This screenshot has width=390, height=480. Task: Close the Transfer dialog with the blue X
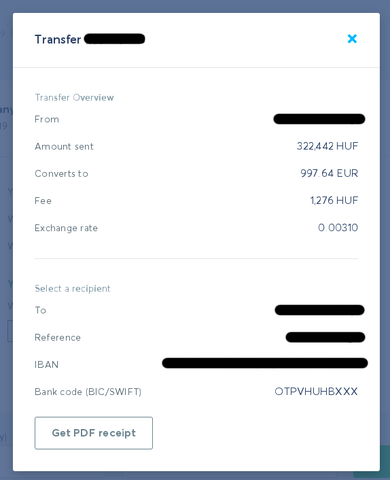[x=352, y=39]
